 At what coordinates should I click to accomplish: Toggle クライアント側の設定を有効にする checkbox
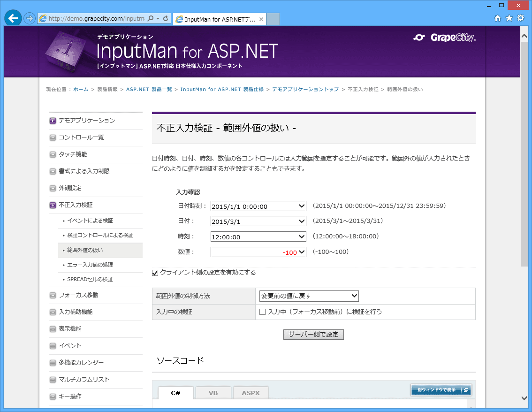[x=155, y=273]
